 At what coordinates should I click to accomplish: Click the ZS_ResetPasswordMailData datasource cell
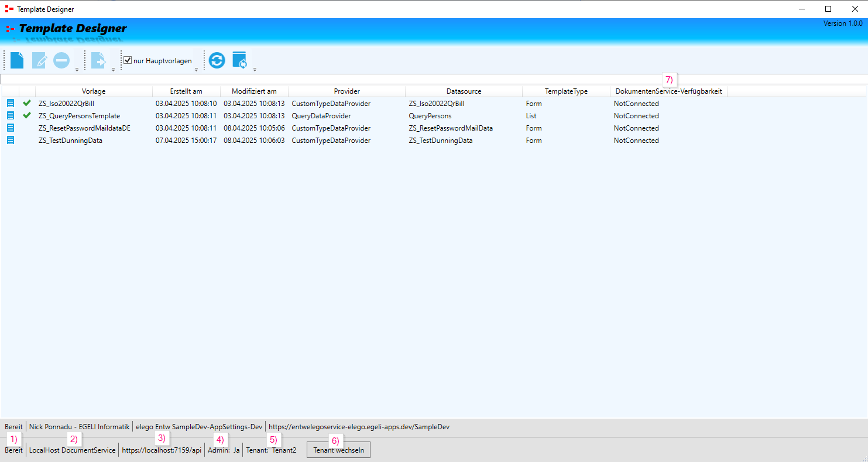[x=451, y=128]
